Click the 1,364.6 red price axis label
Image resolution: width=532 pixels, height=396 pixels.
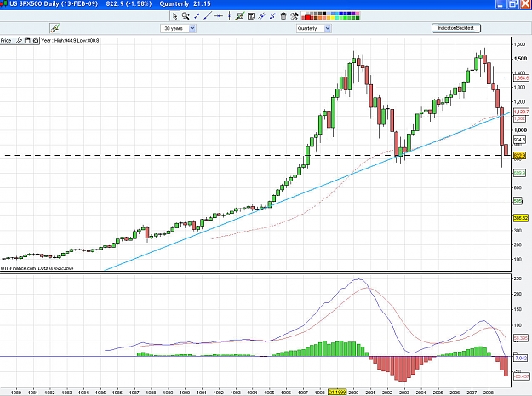point(521,78)
